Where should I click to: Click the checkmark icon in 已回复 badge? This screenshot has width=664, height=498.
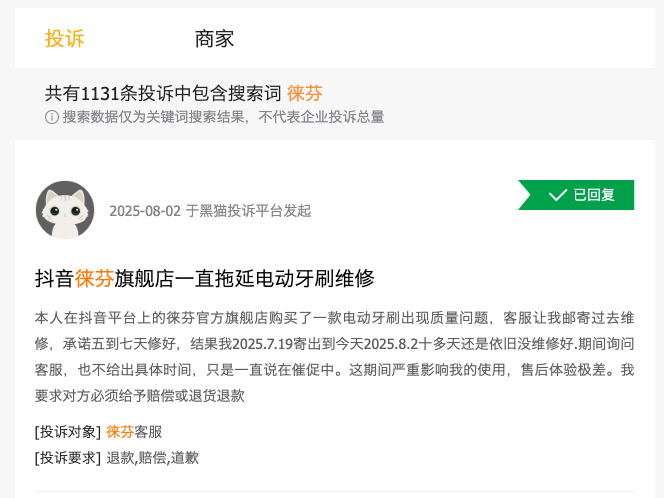point(558,195)
